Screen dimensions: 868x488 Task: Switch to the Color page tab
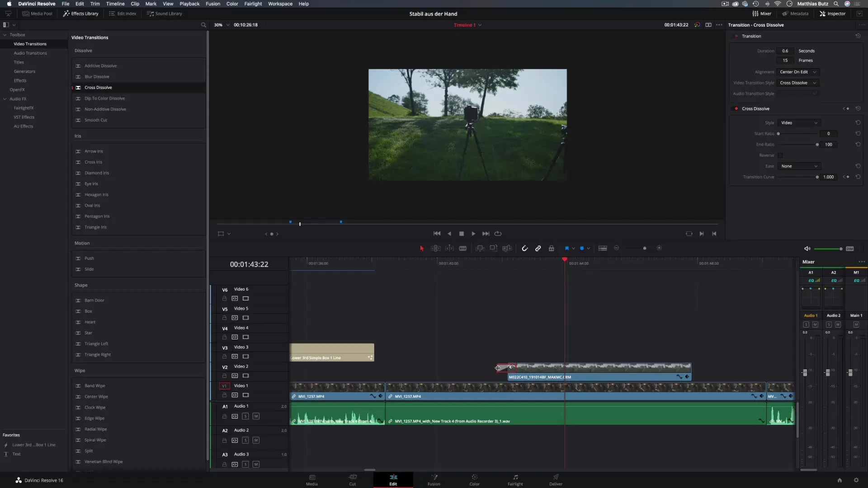(x=474, y=480)
